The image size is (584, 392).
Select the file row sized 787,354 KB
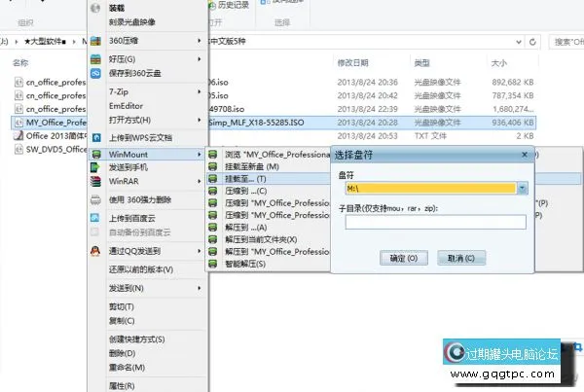pos(274,95)
